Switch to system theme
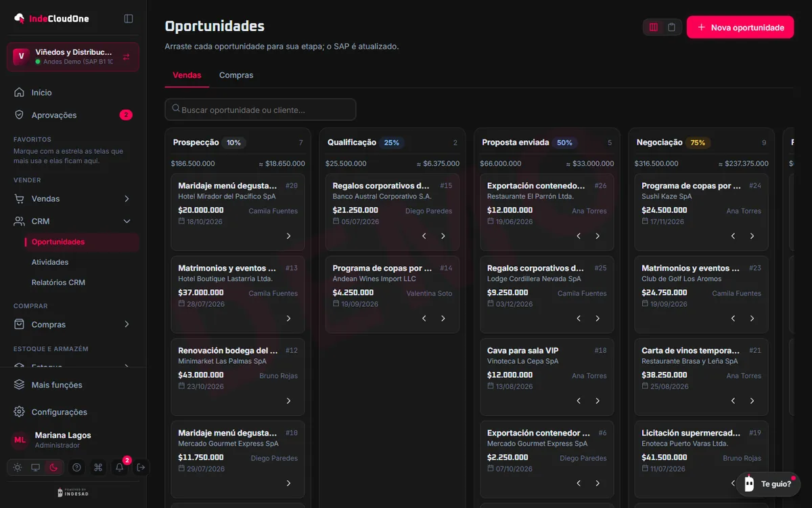The width and height of the screenshot is (812, 508). coord(35,467)
